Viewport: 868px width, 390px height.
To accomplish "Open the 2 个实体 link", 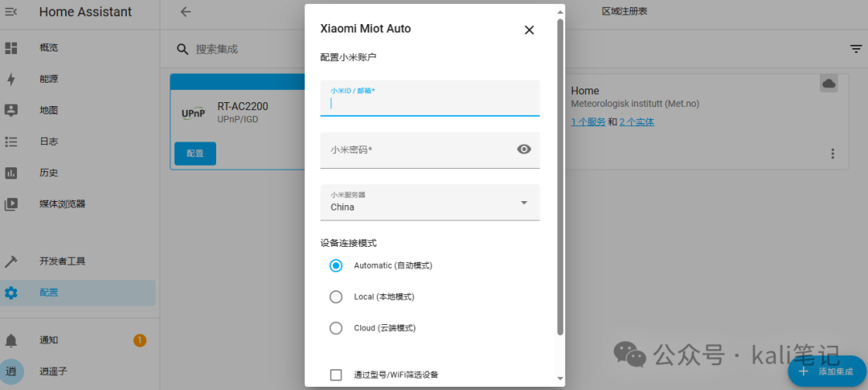I will (x=637, y=122).
